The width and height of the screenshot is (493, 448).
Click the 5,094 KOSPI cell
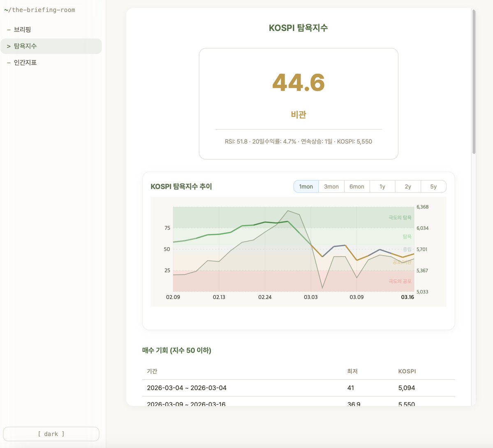click(x=407, y=388)
